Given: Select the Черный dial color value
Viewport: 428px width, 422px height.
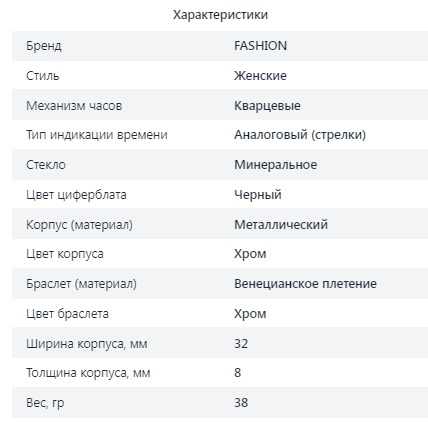Looking at the screenshot, I should point(258,195).
